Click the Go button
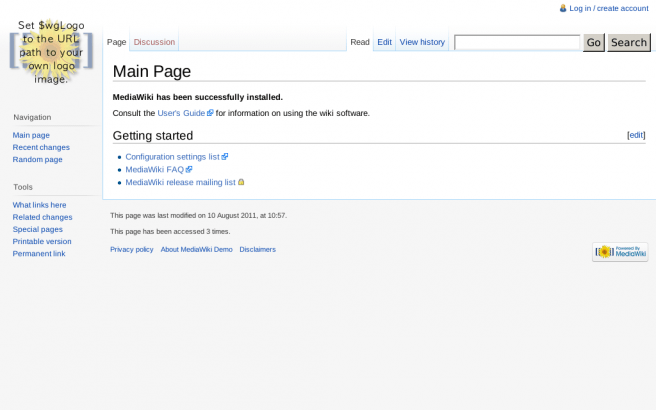The width and height of the screenshot is (656, 410). pyautogui.click(x=594, y=43)
